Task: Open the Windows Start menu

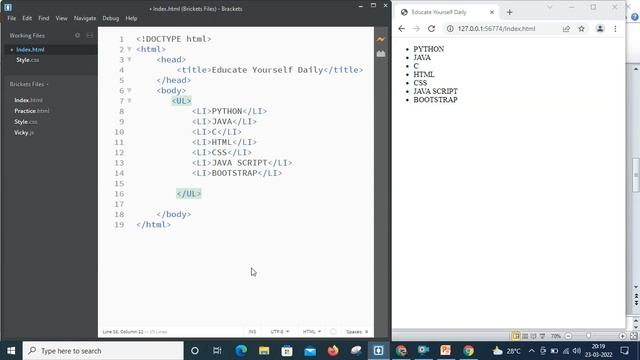Action: [x=11, y=351]
